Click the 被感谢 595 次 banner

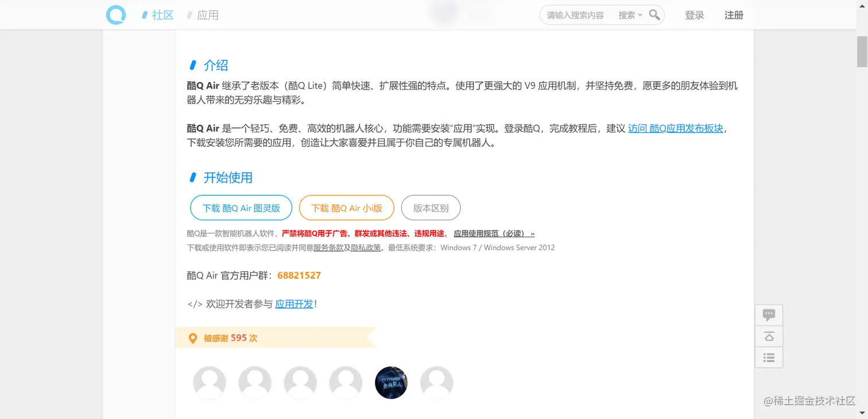coord(276,337)
